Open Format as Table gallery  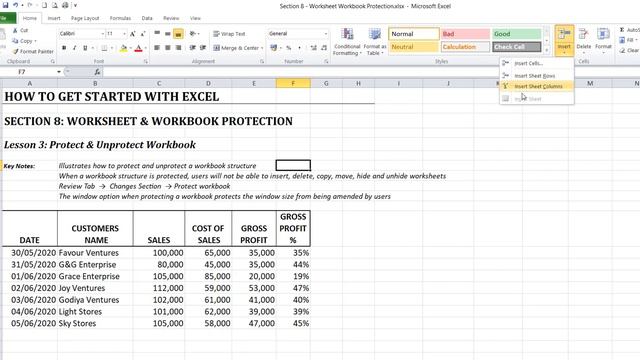[375, 42]
